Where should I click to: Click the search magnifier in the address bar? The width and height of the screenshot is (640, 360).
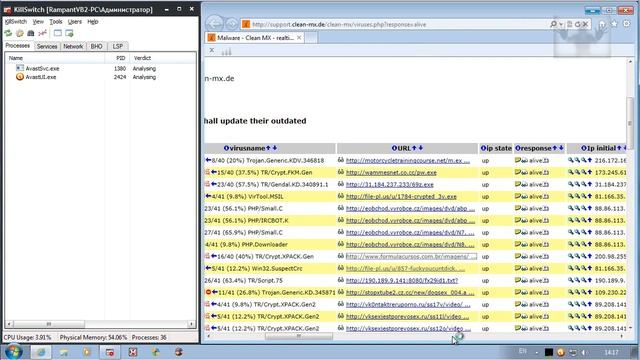[x=553, y=24]
